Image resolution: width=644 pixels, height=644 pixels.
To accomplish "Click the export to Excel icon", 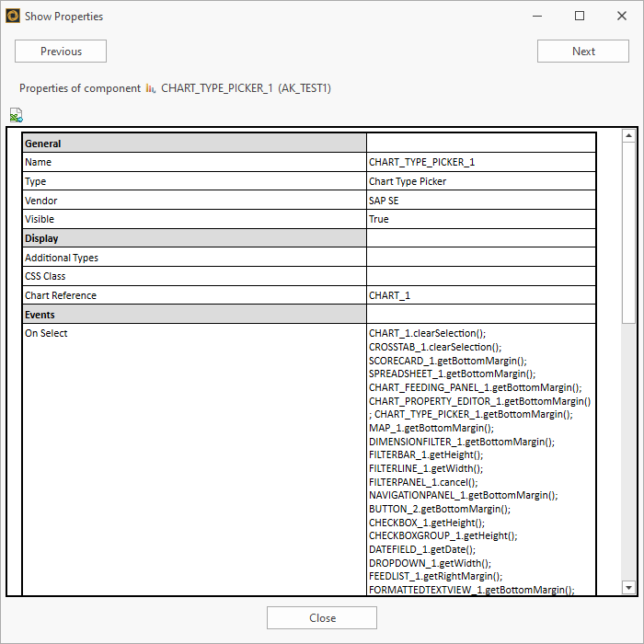I will 16,115.
